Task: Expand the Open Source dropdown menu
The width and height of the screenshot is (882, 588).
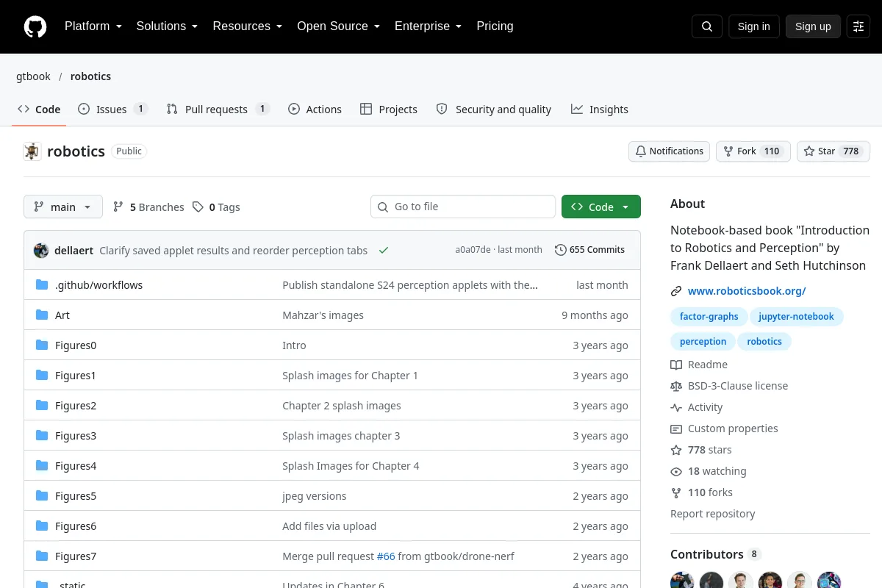Action: [x=338, y=26]
